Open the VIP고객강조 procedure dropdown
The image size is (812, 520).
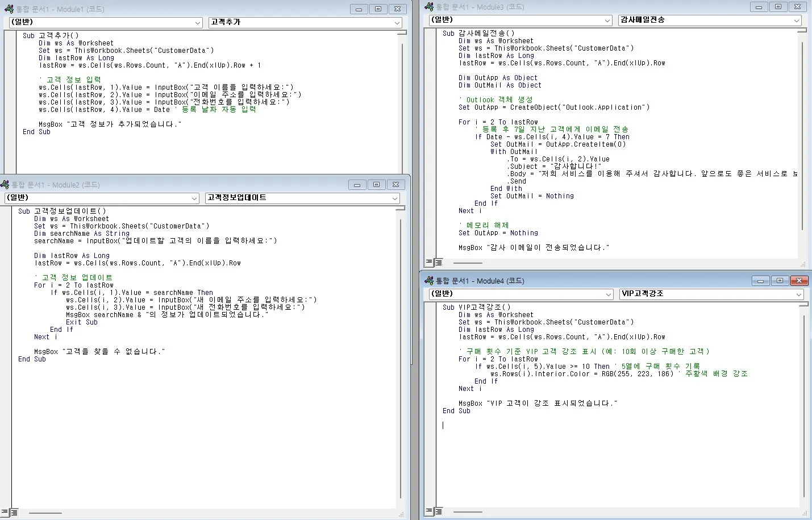click(798, 294)
